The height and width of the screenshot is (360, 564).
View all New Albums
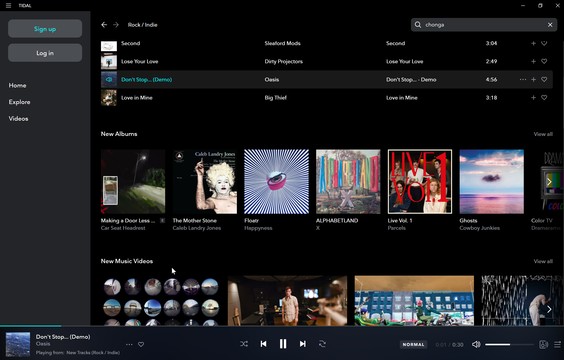[x=543, y=134]
